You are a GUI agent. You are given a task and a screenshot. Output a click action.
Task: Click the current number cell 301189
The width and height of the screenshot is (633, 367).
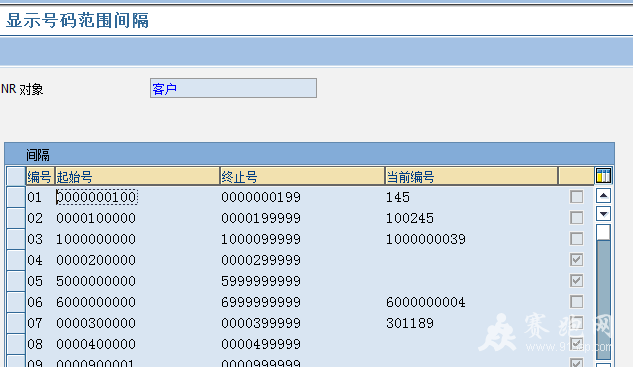pyautogui.click(x=410, y=323)
